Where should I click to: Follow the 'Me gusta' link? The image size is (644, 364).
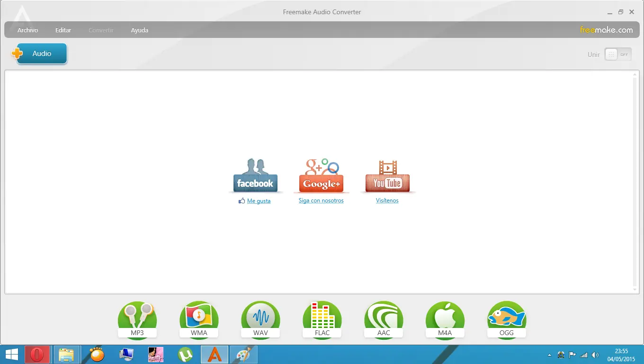(259, 201)
